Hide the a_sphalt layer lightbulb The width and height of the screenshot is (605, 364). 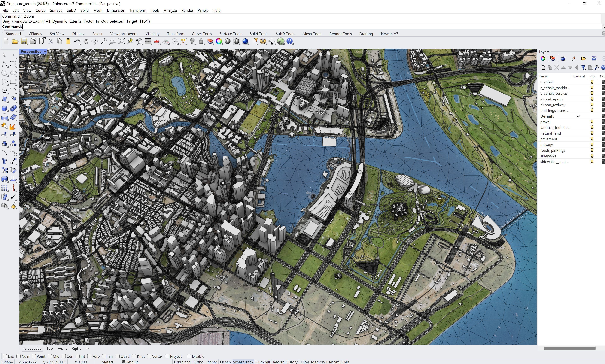coord(592,82)
